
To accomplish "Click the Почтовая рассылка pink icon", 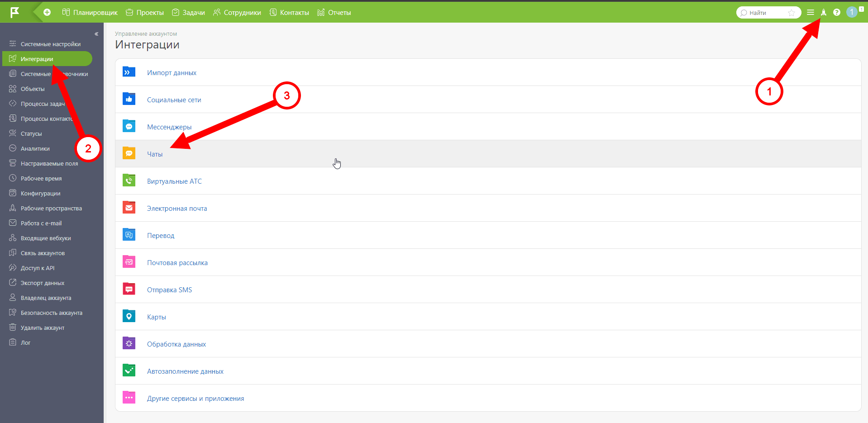I will [x=129, y=262].
